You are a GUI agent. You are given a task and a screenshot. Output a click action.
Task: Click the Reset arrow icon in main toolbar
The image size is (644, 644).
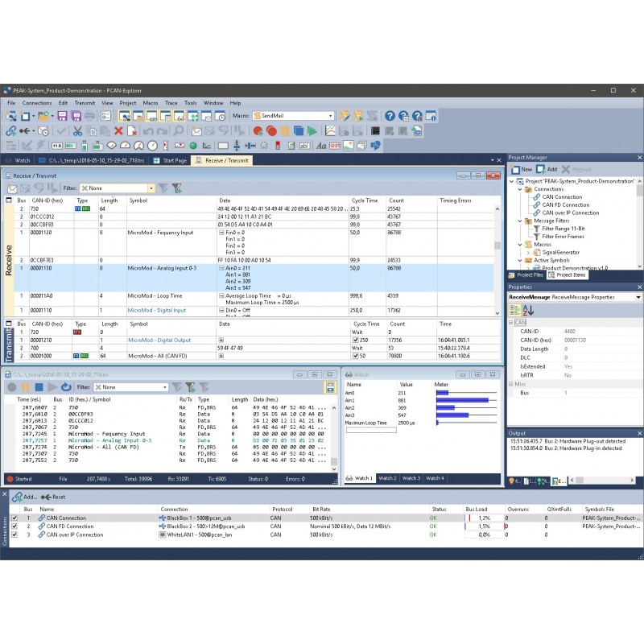click(x=26, y=131)
